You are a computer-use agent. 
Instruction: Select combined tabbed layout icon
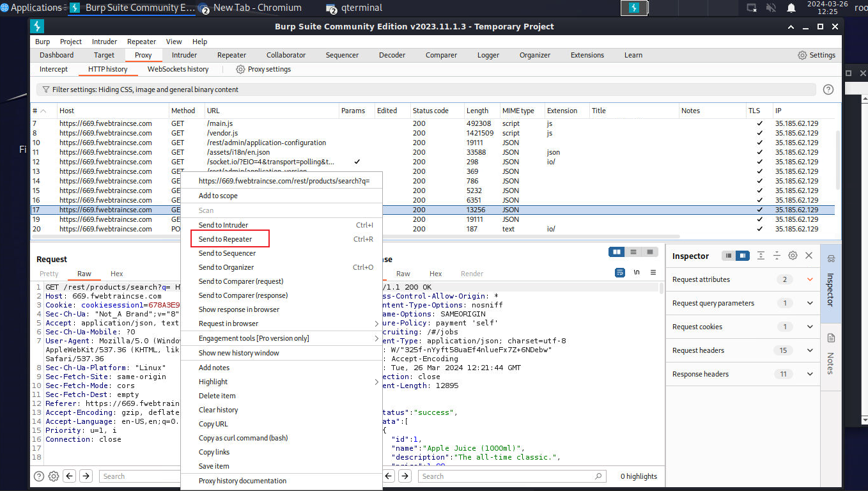point(650,252)
